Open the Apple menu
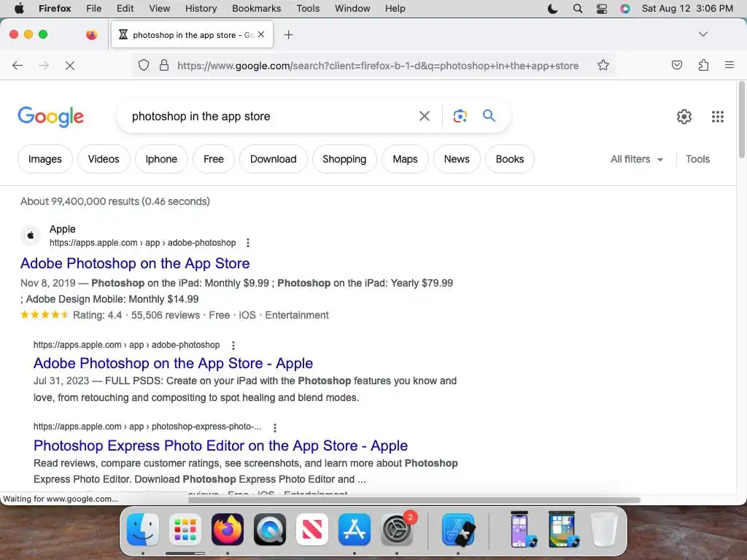 click(19, 9)
